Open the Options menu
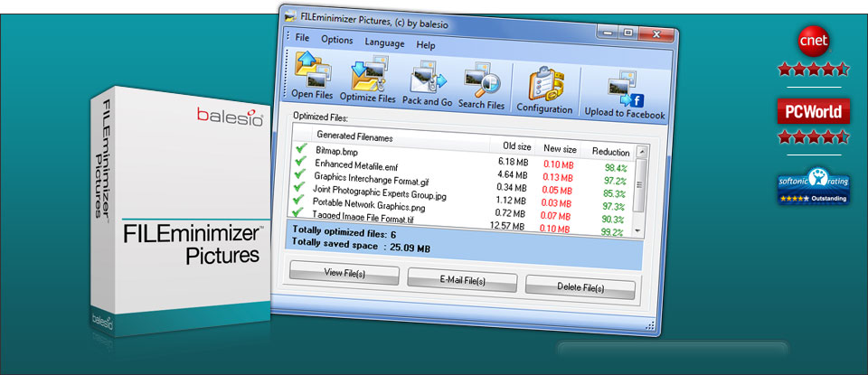 (336, 41)
